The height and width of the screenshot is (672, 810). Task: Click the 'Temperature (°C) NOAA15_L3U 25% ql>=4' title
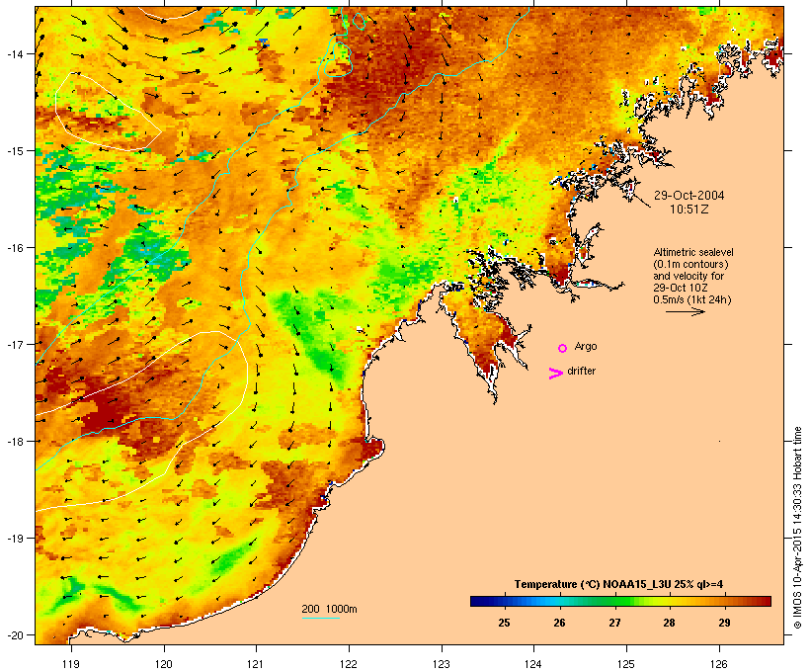[x=618, y=584]
